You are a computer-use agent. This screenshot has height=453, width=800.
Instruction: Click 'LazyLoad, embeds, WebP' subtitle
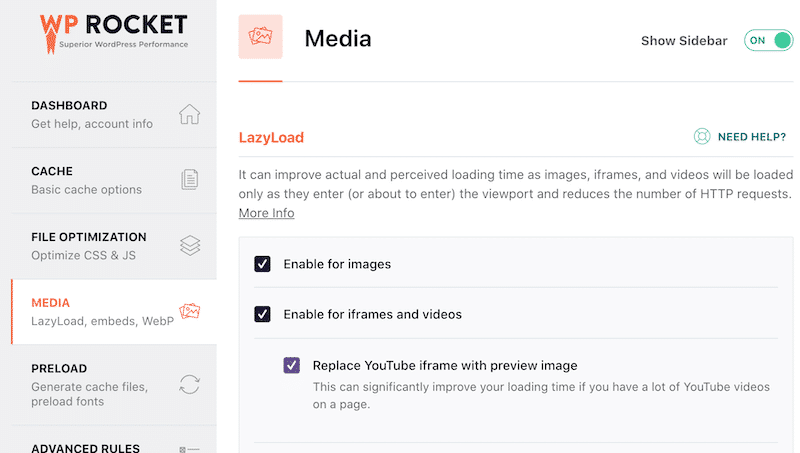point(103,321)
